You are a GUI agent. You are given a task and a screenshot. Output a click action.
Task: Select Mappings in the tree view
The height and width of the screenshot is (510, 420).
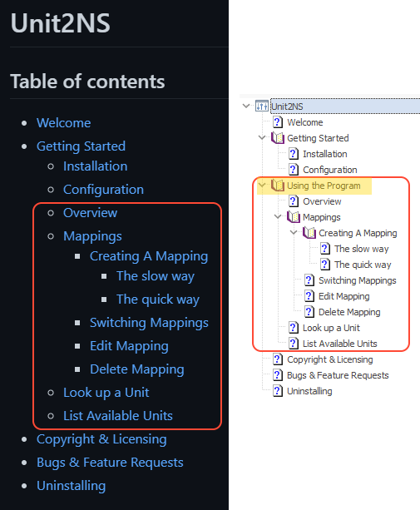[322, 217]
